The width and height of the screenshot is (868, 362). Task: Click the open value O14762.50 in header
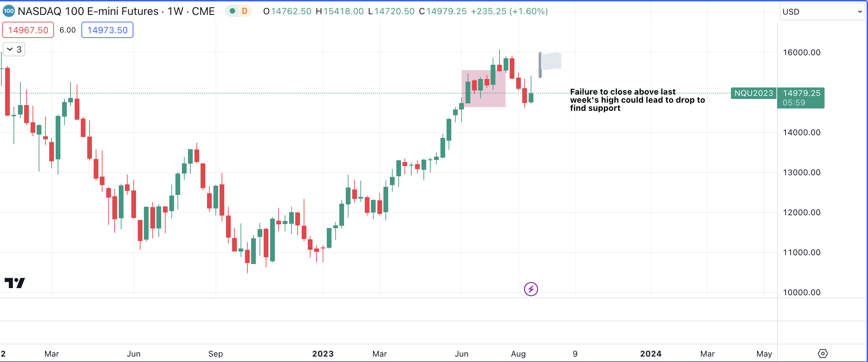(x=287, y=11)
